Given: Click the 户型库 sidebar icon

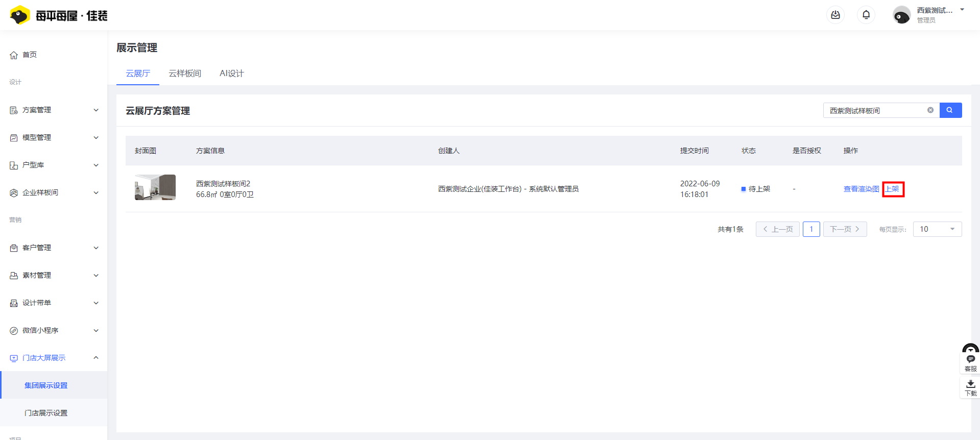Looking at the screenshot, I should (14, 165).
